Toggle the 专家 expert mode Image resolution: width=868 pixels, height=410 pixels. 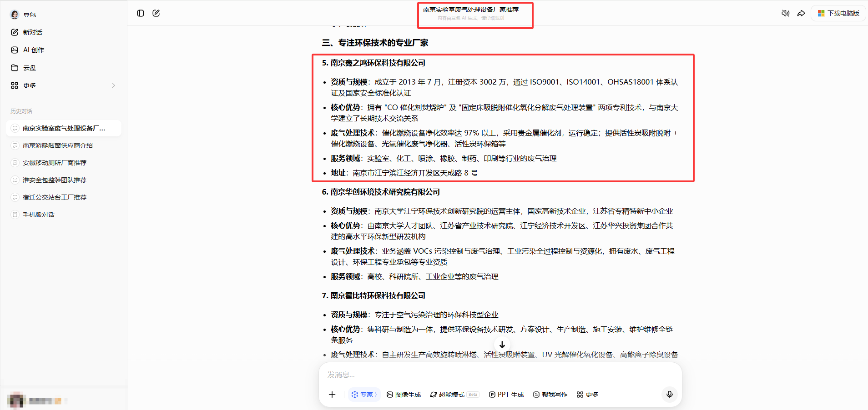point(364,395)
